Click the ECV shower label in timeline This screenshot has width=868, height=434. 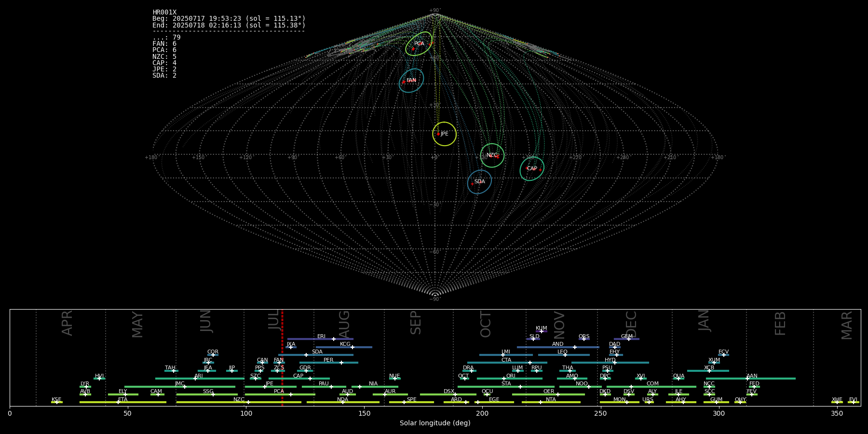tap(723, 352)
